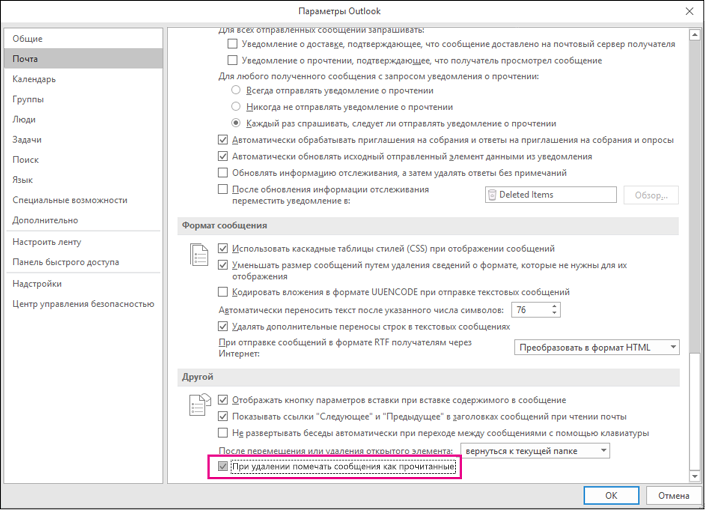The height and width of the screenshot is (510, 705).
Task: Increase wrap character count with up arrow
Action: (554, 306)
